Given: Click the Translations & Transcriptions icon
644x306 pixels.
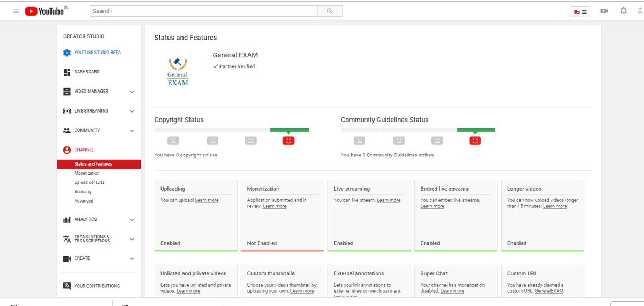Looking at the screenshot, I should pyautogui.click(x=67, y=239).
